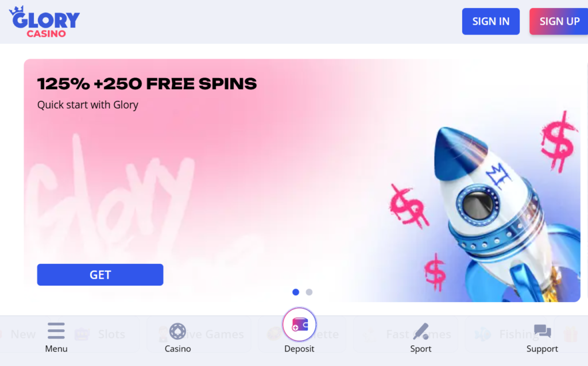Image resolution: width=588 pixels, height=366 pixels.
Task: Open the Support chat bubbles icon
Action: (542, 332)
